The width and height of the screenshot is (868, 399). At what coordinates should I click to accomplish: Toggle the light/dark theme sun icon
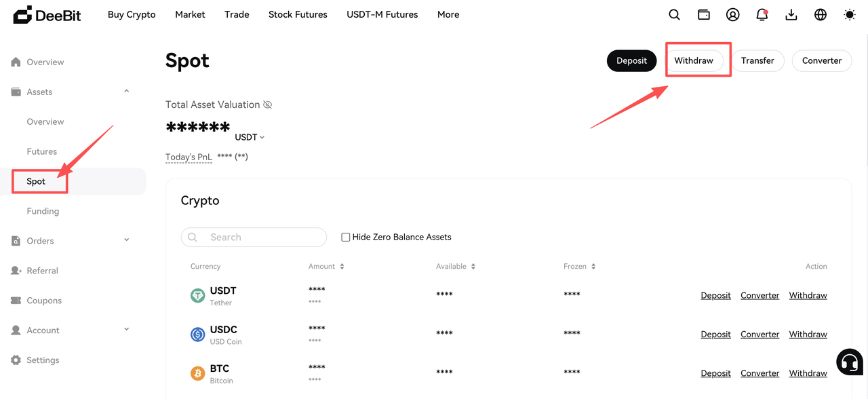click(x=850, y=14)
